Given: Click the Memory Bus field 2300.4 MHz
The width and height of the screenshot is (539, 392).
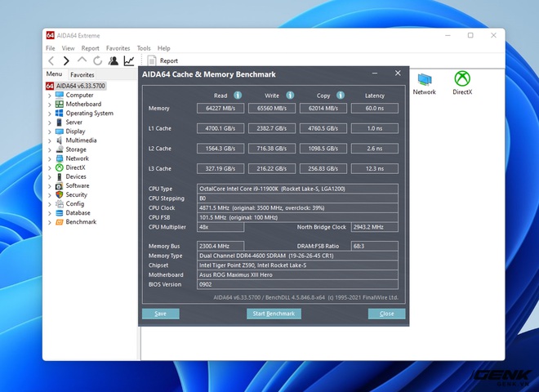Looking at the screenshot, I should pos(220,246).
